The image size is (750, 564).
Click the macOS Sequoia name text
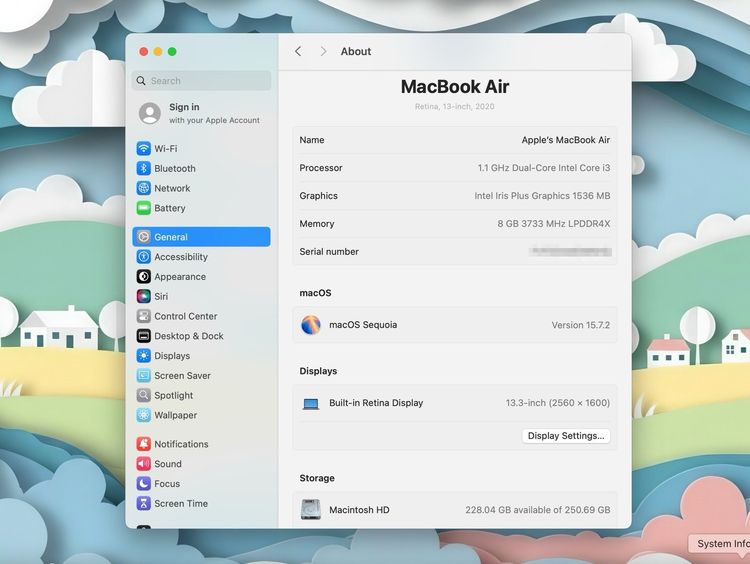pyautogui.click(x=363, y=325)
